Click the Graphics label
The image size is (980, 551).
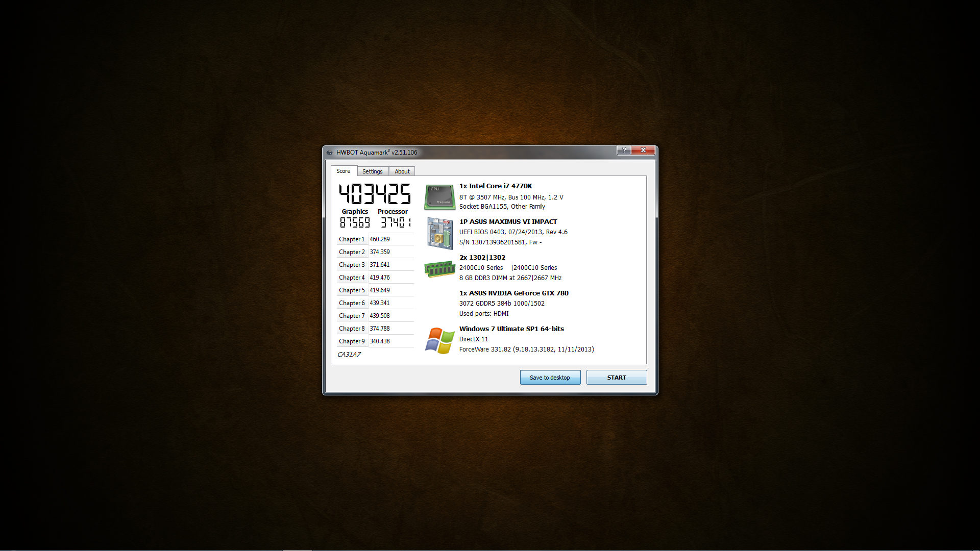pyautogui.click(x=355, y=212)
